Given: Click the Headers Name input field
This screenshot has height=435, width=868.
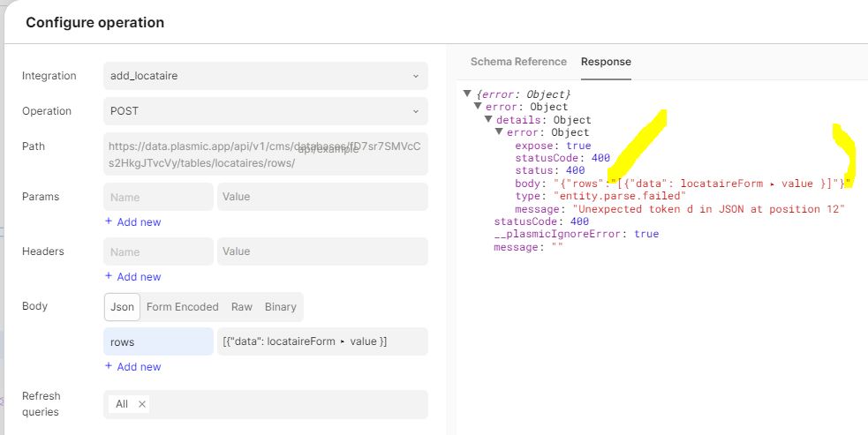Looking at the screenshot, I should coord(158,251).
